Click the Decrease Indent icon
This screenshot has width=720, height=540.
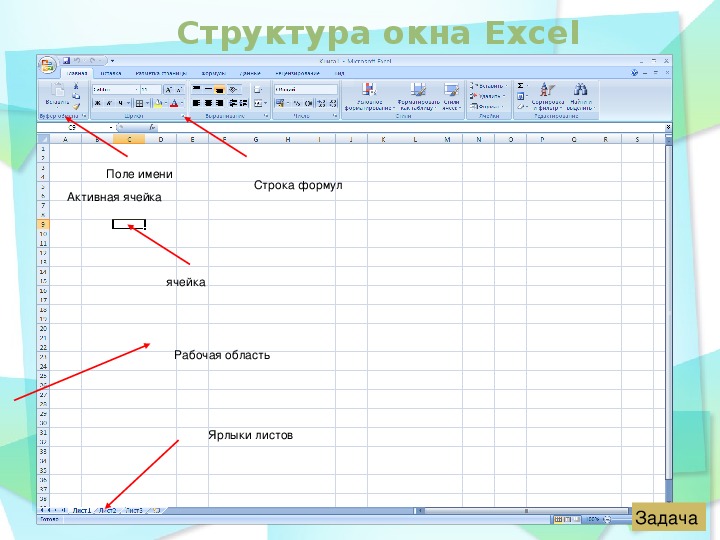[233, 103]
